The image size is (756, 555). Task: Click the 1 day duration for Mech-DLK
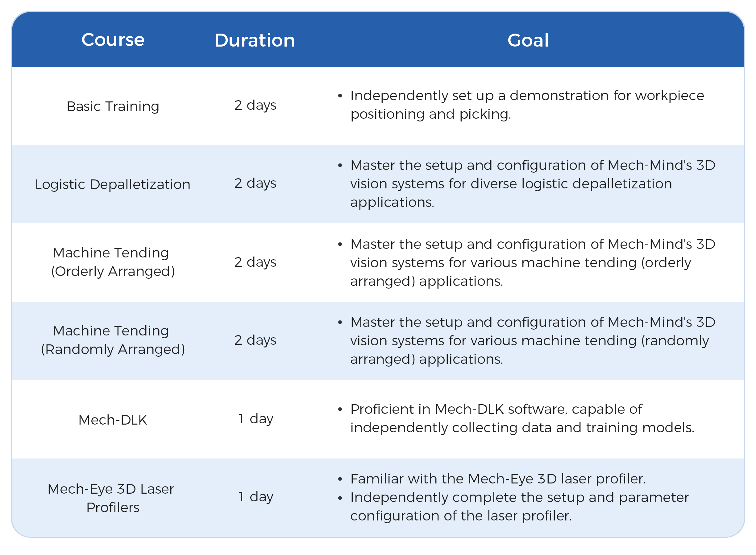coord(256,419)
